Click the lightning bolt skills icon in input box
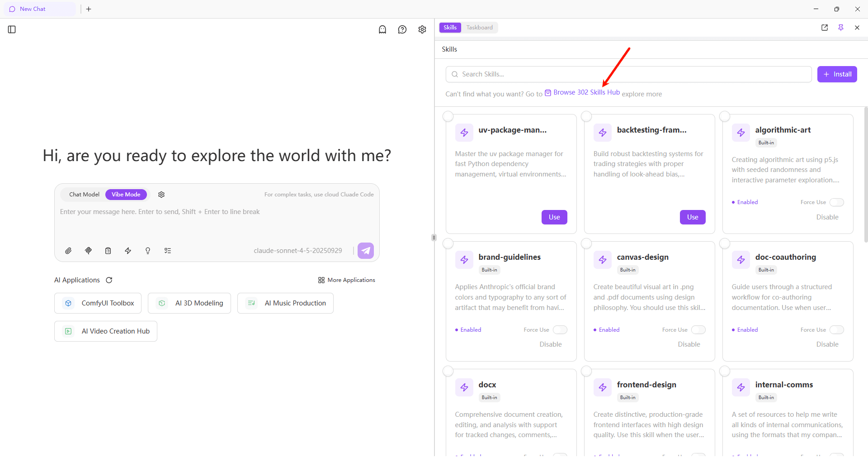This screenshot has width=868, height=467. coord(128,251)
